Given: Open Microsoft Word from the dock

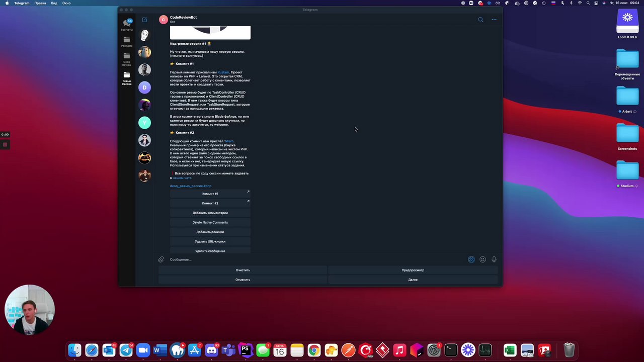Looking at the screenshot, I should pos(160,350).
